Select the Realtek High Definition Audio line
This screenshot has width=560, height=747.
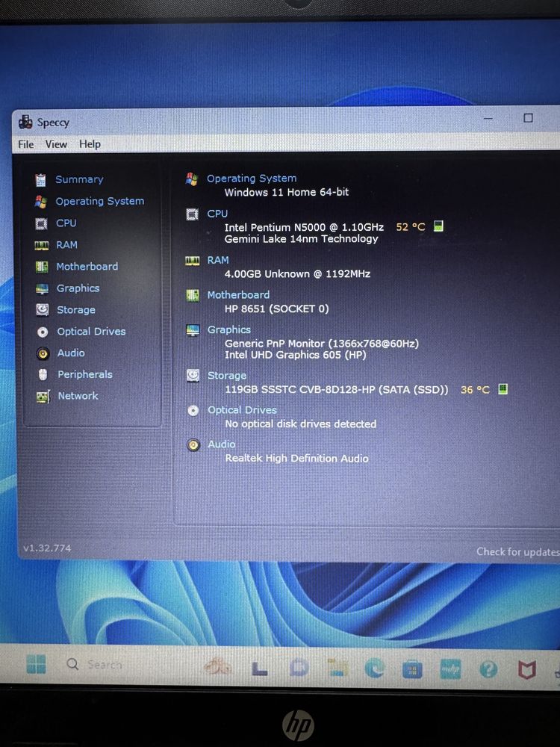[x=296, y=459]
